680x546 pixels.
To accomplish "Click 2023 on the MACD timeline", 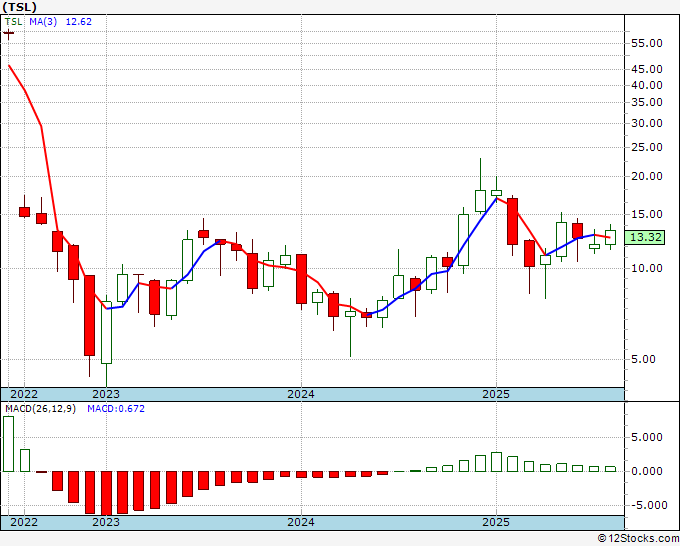I will click(106, 522).
